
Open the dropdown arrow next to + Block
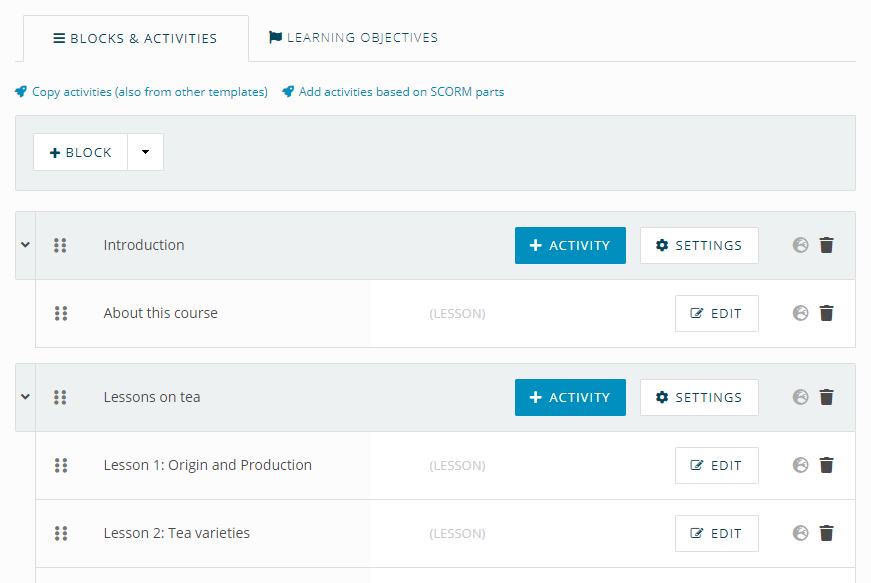(146, 152)
